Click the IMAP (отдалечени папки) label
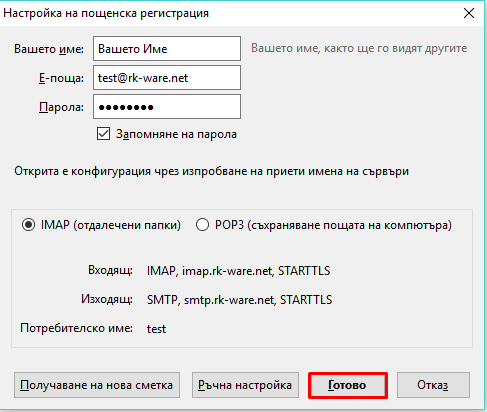The width and height of the screenshot is (487, 412). point(111,225)
